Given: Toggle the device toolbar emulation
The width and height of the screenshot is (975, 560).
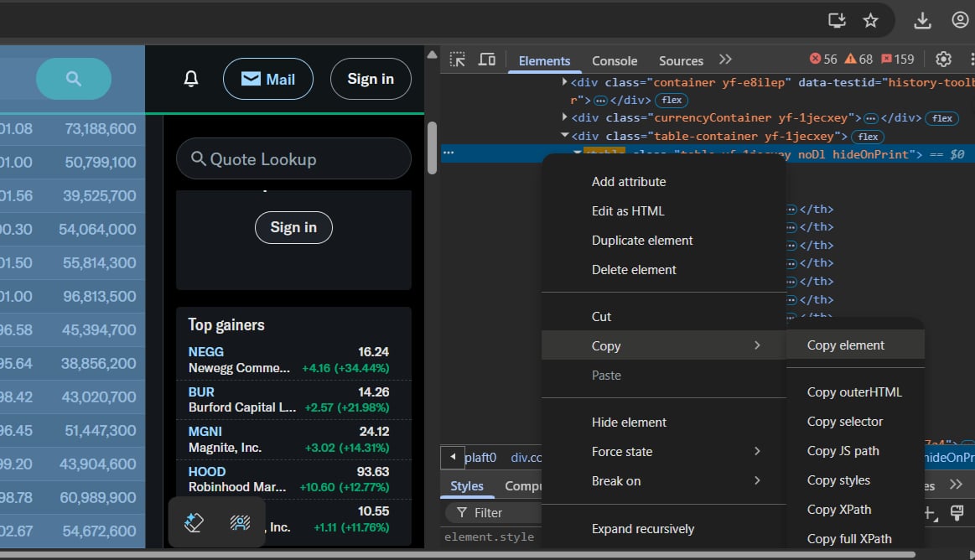Looking at the screenshot, I should point(487,60).
